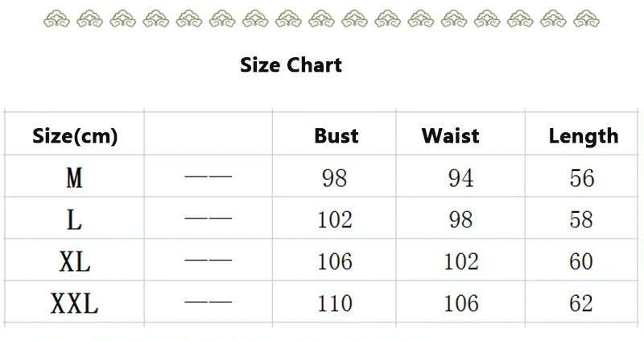Click the length value 58
Image resolution: width=644 pixels, height=341 pixels.
[581, 219]
